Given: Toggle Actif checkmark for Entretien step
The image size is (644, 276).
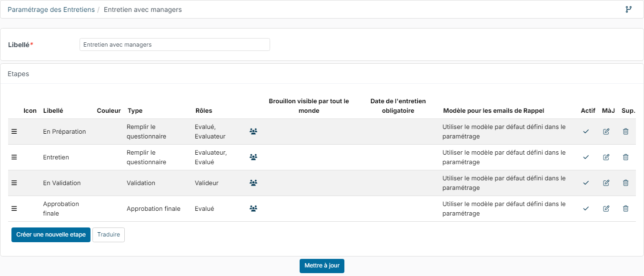Looking at the screenshot, I should click(x=586, y=157).
